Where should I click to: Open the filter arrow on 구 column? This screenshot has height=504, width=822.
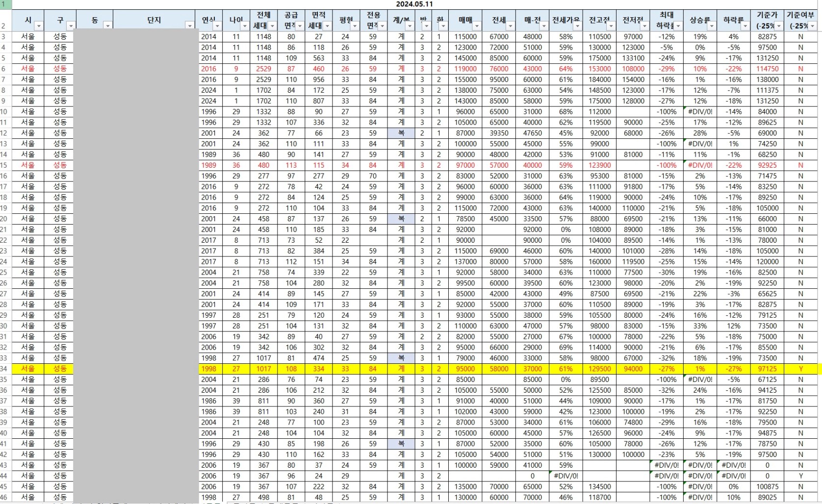(71, 25)
